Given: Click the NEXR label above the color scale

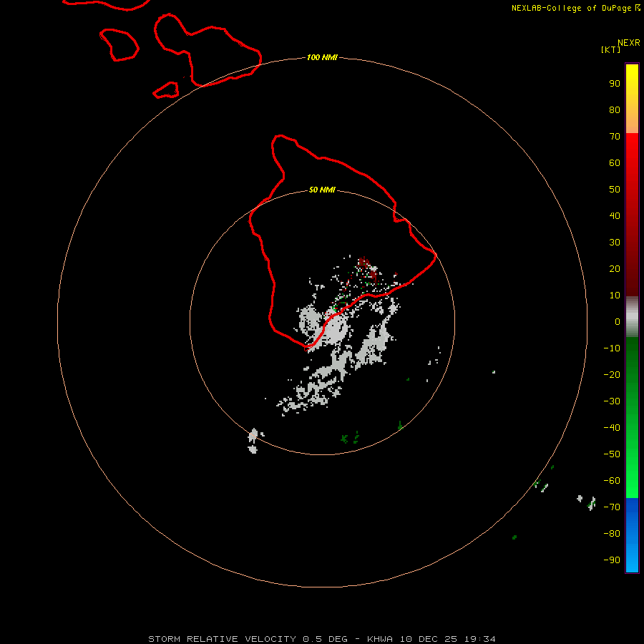Looking at the screenshot, I should click(629, 43).
